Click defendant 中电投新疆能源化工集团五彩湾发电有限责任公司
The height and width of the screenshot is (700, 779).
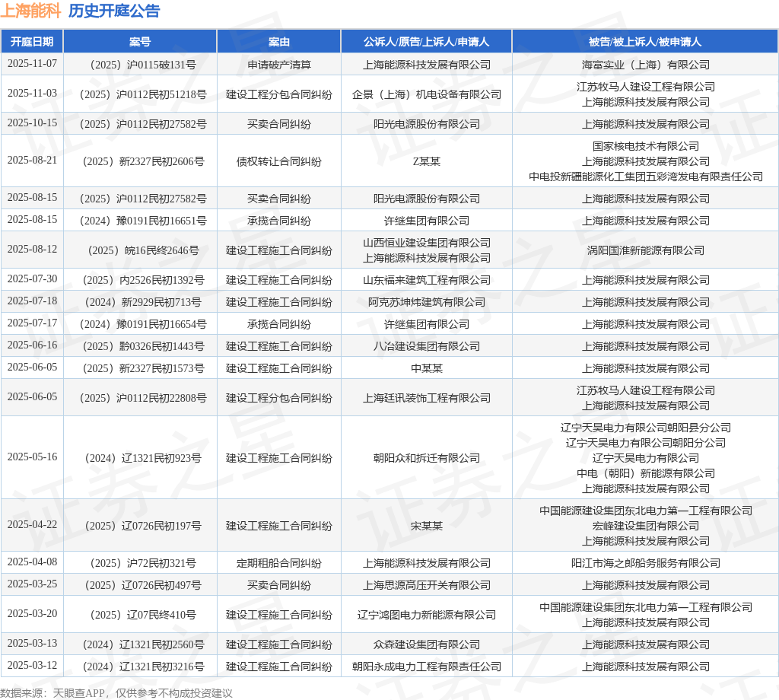click(x=645, y=177)
